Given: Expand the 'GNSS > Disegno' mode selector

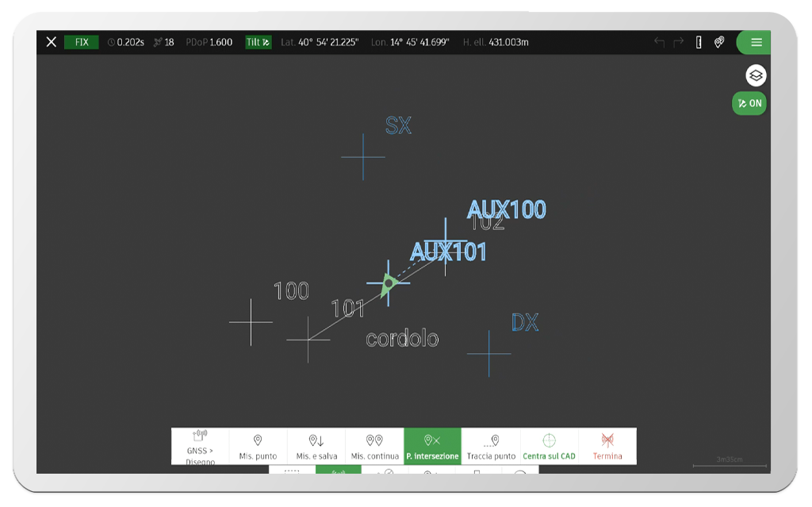Looking at the screenshot, I should 201,446.
